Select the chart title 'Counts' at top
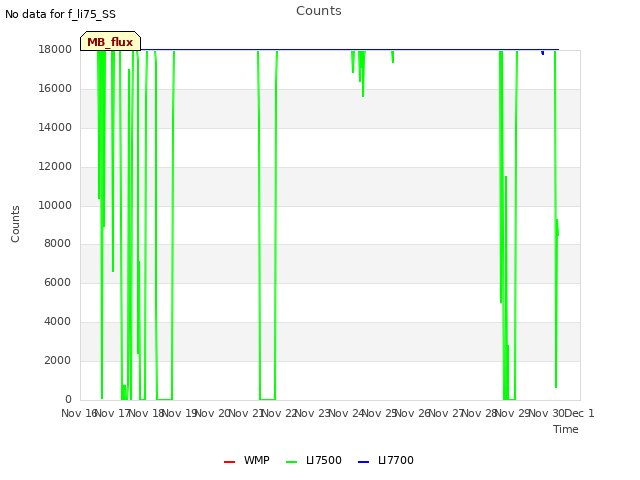The image size is (640, 480). coord(319,11)
